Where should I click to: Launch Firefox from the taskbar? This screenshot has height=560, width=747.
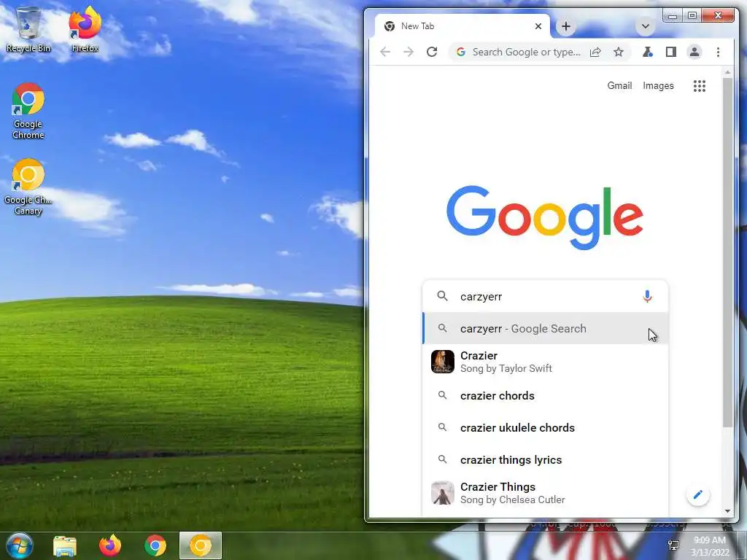point(110,545)
